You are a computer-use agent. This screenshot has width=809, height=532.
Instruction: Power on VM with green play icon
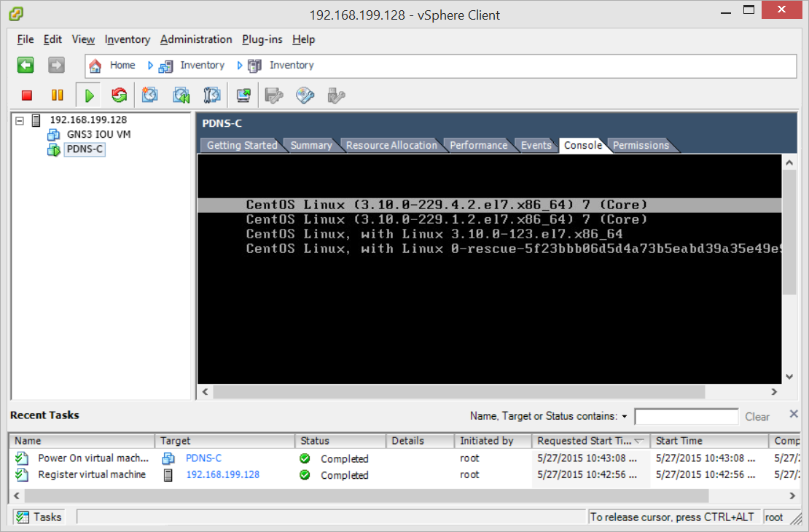tap(89, 95)
